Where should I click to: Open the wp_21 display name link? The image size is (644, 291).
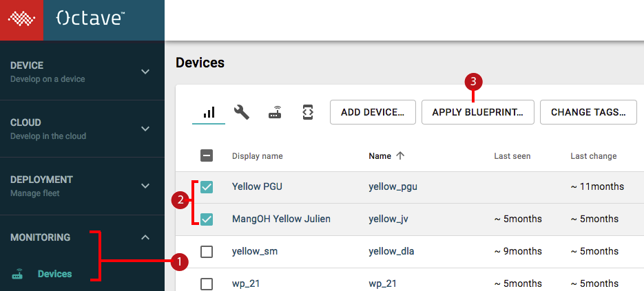246,283
